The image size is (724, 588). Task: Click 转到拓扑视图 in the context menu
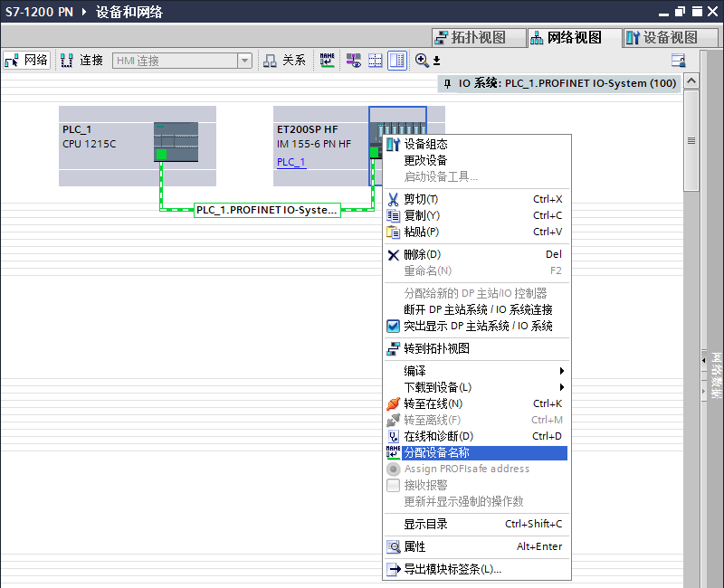coord(477,348)
